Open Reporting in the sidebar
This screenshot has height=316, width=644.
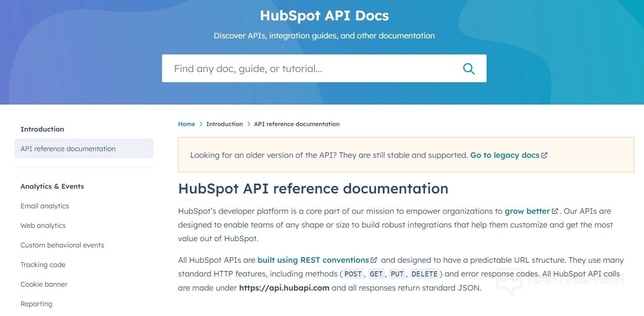pos(36,304)
